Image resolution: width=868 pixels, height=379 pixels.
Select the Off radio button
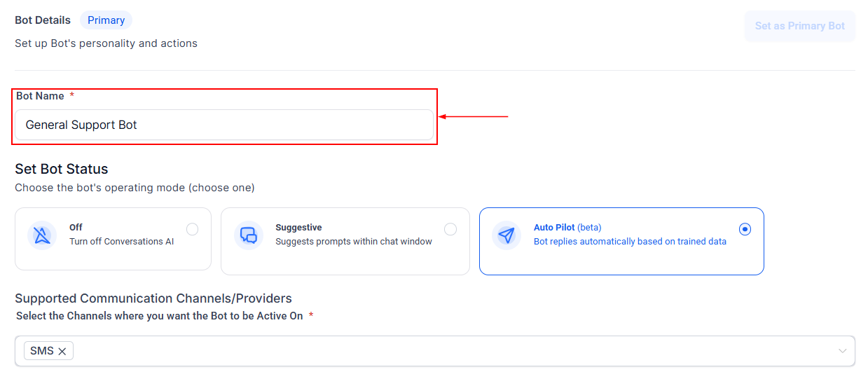193,229
